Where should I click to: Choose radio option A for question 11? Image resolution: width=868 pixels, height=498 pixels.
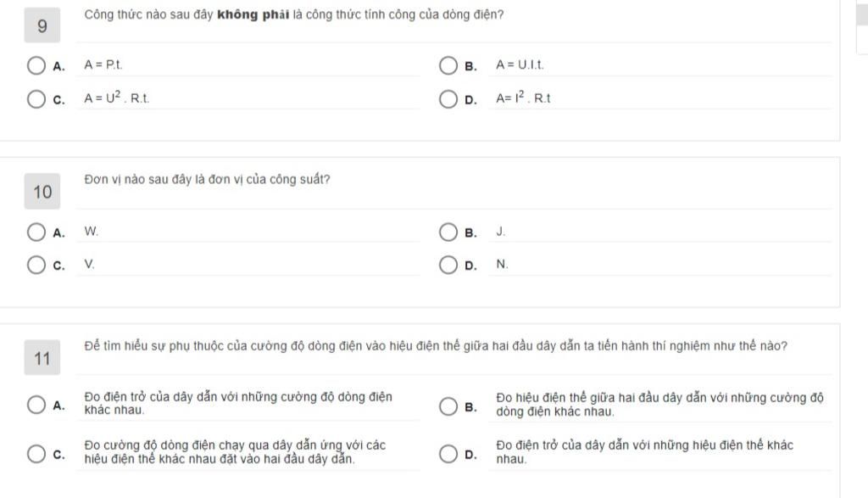tap(36, 405)
